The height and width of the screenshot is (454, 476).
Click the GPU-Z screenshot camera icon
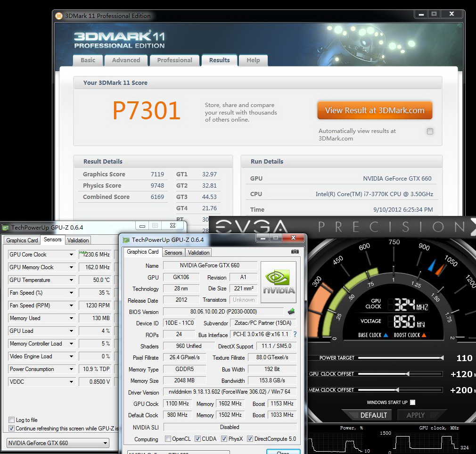coord(295,251)
